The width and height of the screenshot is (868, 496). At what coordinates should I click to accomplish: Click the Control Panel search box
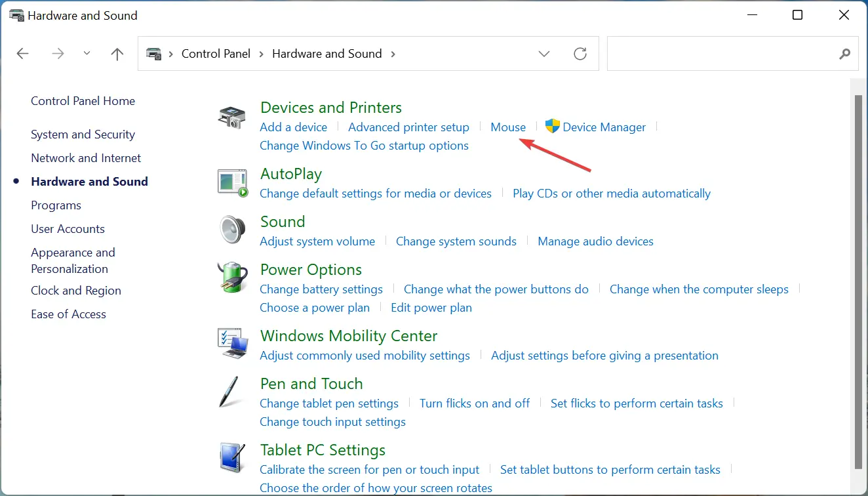coord(721,54)
